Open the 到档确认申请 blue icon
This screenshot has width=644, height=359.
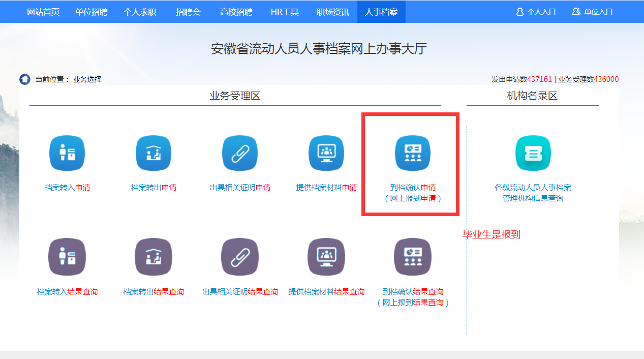click(x=413, y=153)
